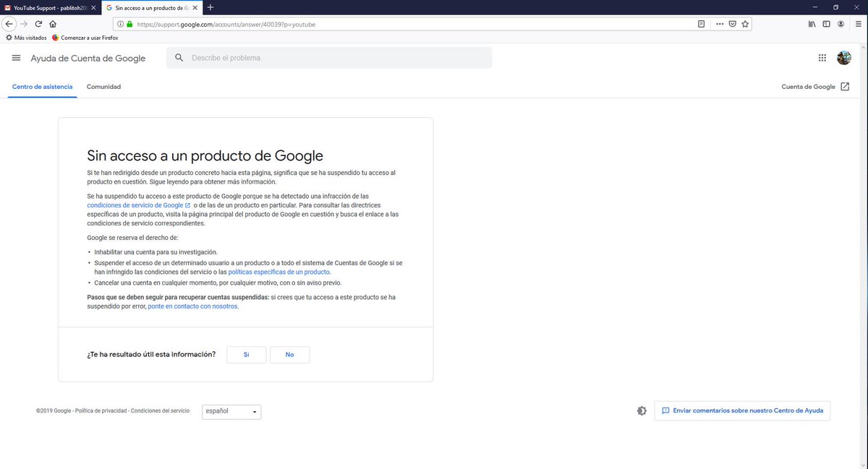Click the Google footer link
Screen dimensions: 868x469
click(61, 411)
